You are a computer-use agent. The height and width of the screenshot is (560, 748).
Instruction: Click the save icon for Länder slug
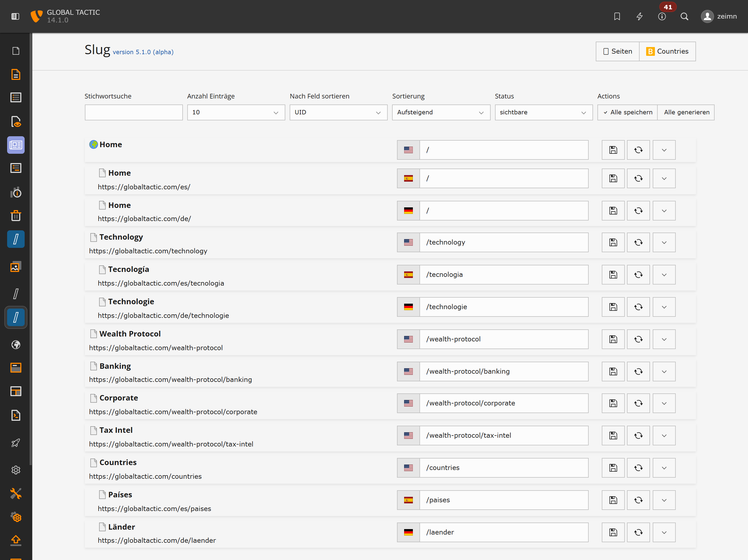pos(613,532)
